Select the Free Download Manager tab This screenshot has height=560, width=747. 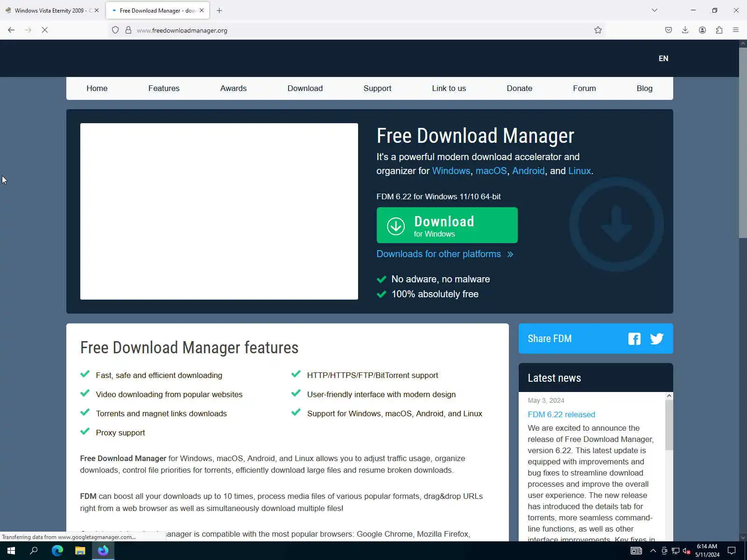157,10
